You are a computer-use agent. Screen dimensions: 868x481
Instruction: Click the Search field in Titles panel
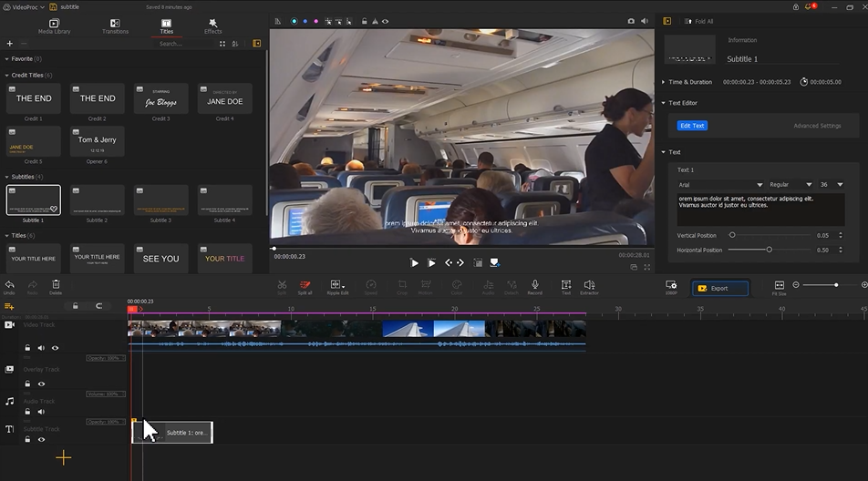[x=184, y=44]
